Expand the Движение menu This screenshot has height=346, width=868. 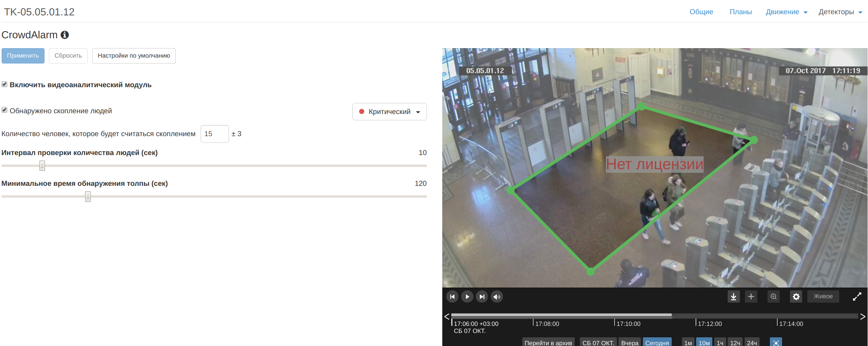point(786,12)
